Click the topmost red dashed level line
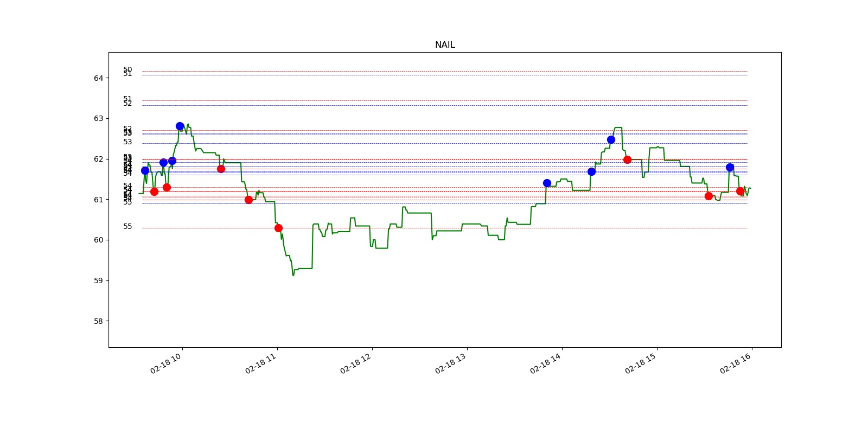Image resolution: width=868 pixels, height=434 pixels. [x=445, y=71]
